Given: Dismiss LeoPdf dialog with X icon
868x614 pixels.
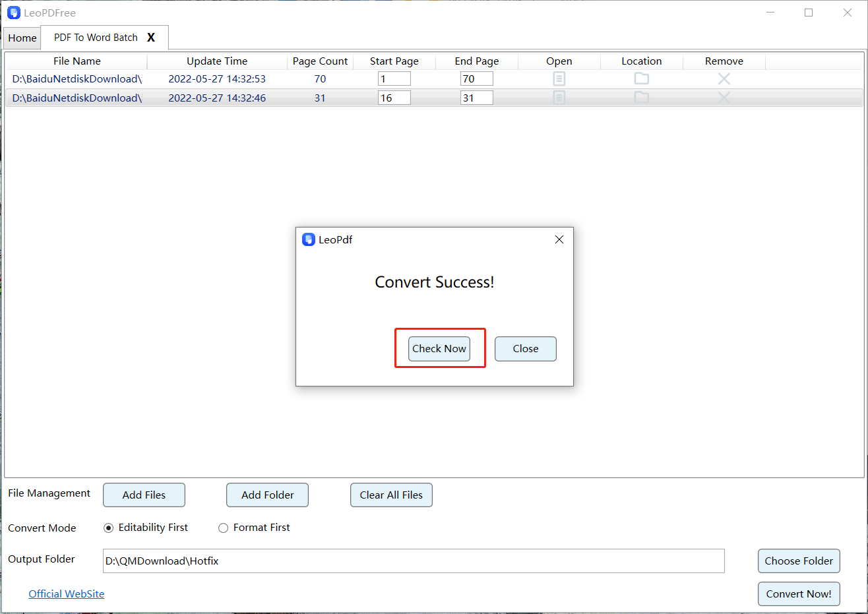Looking at the screenshot, I should [x=559, y=239].
